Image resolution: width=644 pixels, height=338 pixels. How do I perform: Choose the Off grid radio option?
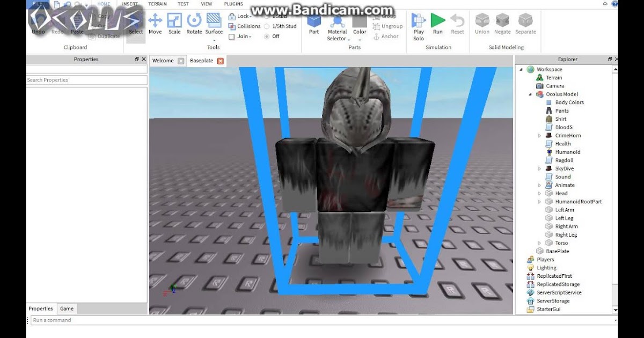267,36
